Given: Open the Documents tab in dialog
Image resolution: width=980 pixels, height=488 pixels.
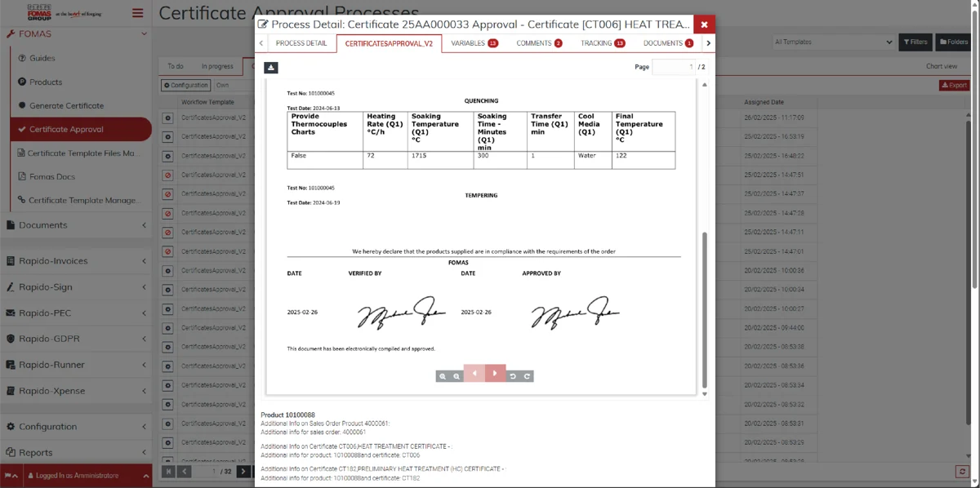Looking at the screenshot, I should point(668,43).
